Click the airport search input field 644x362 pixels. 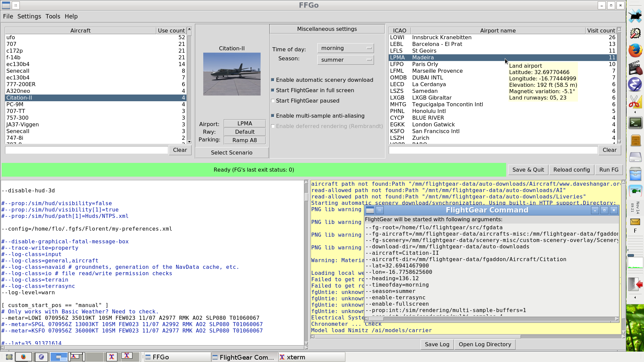pos(493,150)
